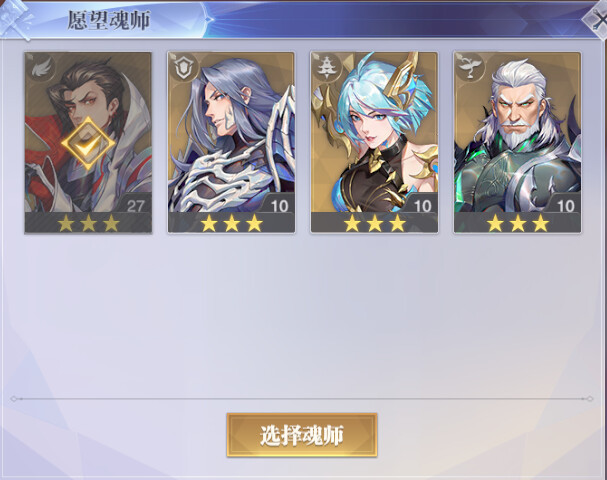Click the three-star rating under the white-bearded card
The image size is (607, 480).
(518, 223)
